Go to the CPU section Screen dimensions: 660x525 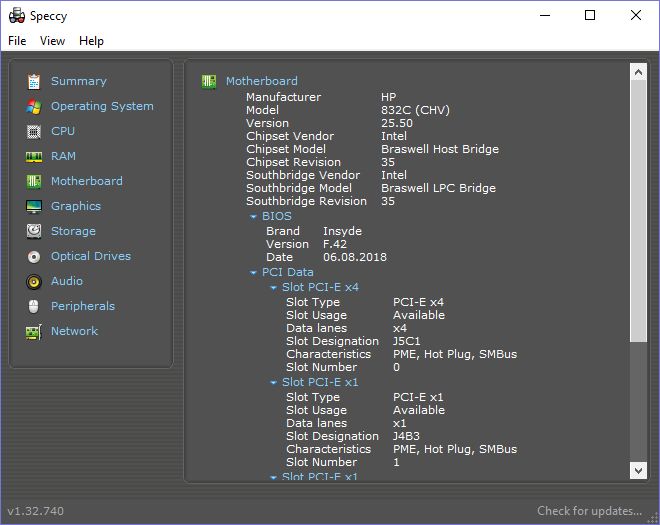[x=63, y=131]
